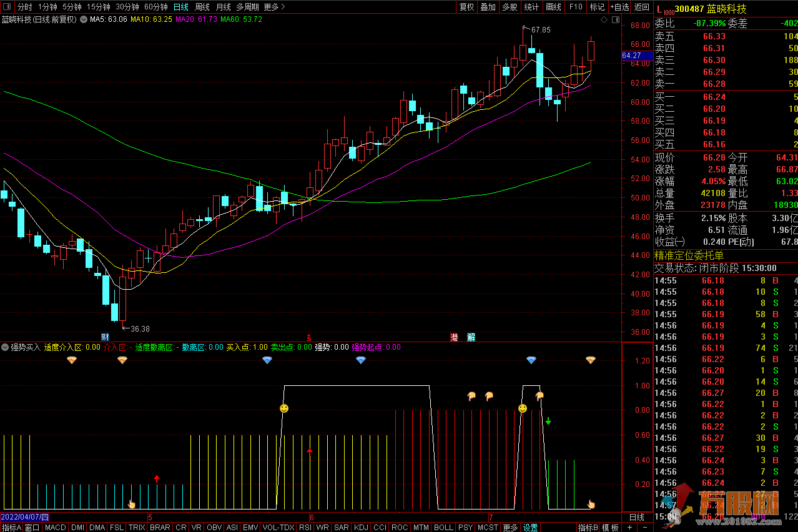Click the second orange diamond signal icon
Image resolution: width=798 pixels, height=532 pixels.
(122, 360)
